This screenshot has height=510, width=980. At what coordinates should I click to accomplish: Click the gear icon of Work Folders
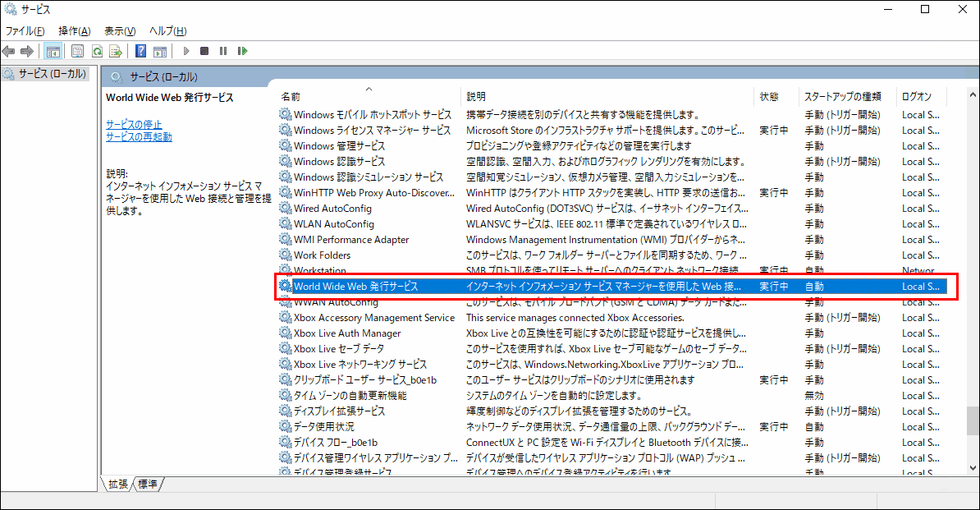coord(285,255)
